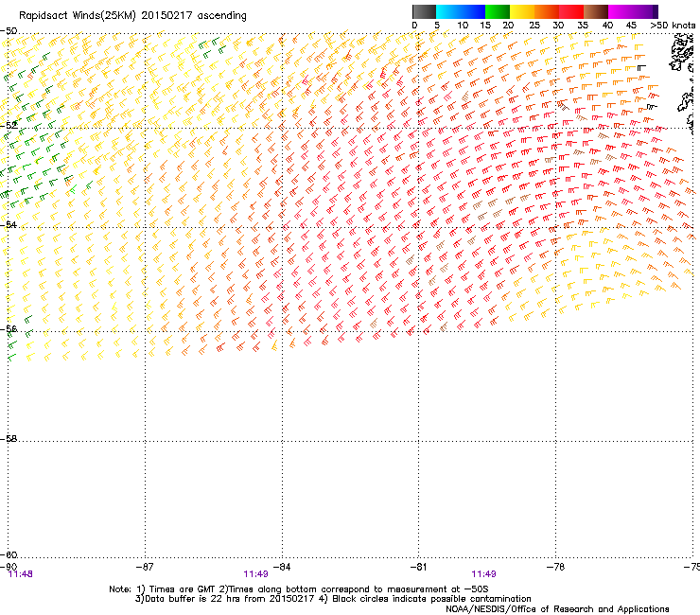Viewport: 700px width, 615px height.
Task: Click the -50 latitude axis label
Action: tap(9, 31)
